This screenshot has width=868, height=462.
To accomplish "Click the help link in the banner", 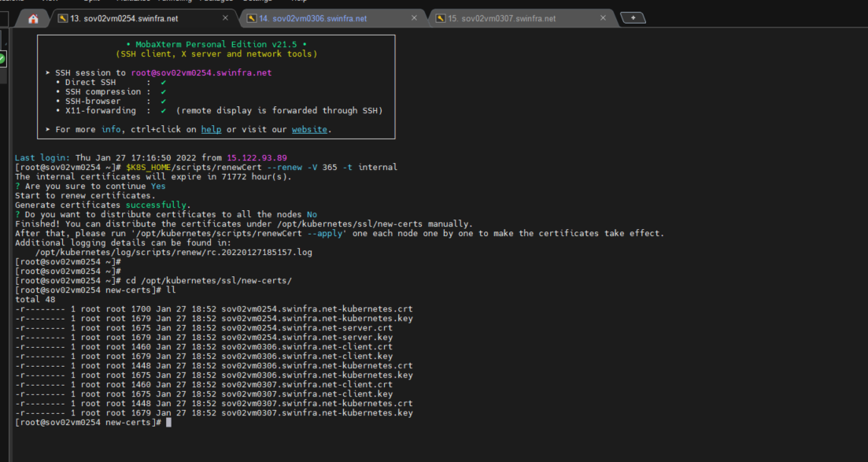I will (212, 129).
